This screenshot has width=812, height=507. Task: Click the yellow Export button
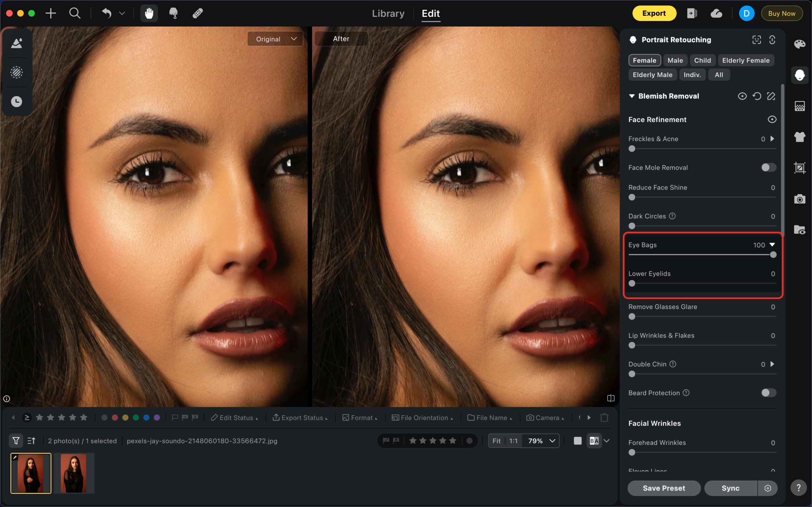654,13
